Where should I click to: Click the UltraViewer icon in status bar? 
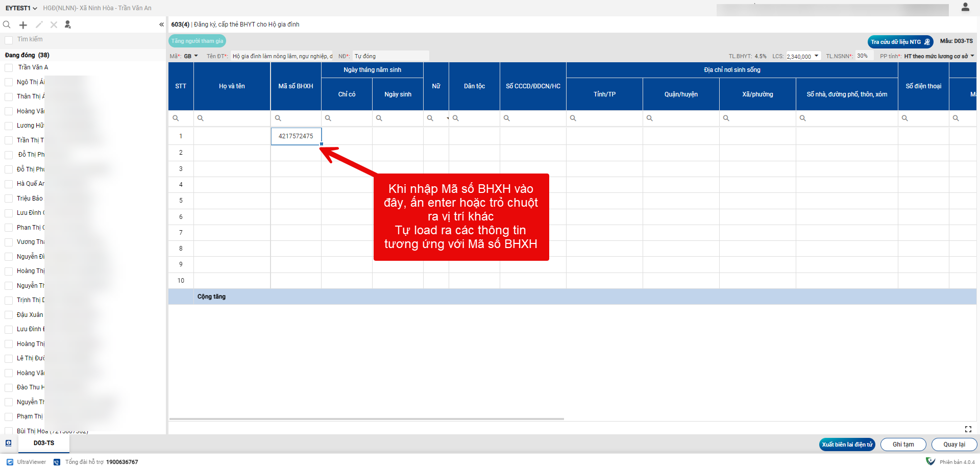click(x=10, y=462)
